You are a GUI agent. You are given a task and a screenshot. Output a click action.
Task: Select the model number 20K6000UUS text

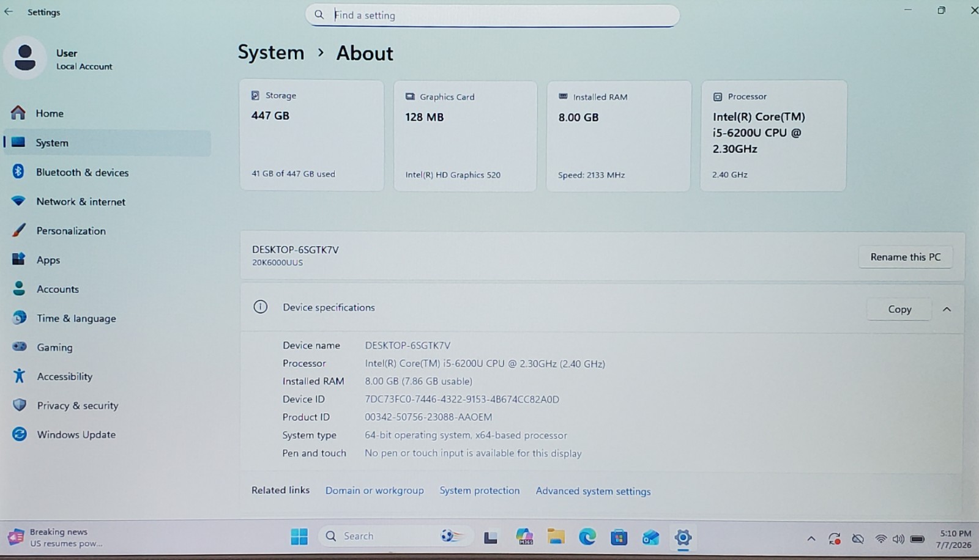(x=277, y=263)
